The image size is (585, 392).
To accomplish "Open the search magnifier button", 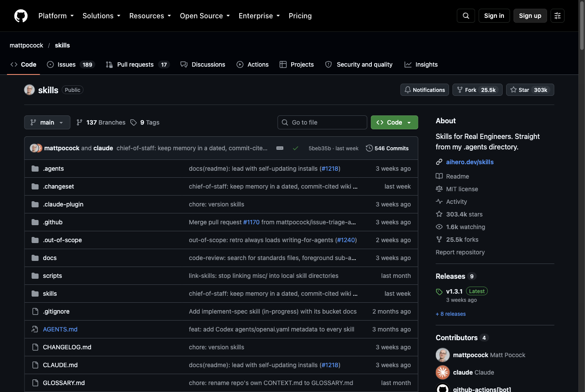I will (x=466, y=16).
